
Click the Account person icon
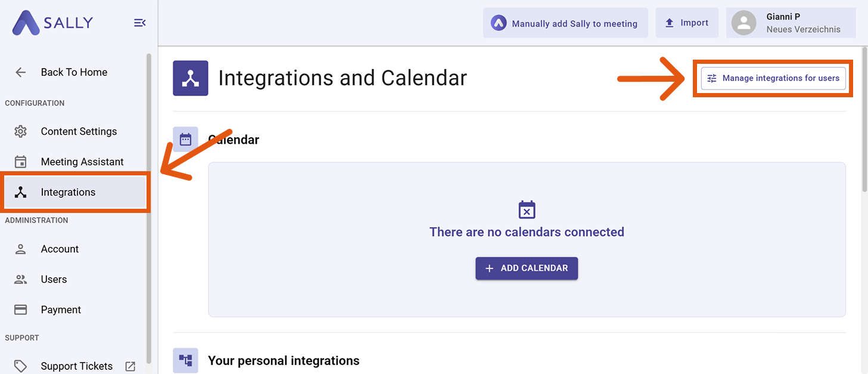(x=21, y=249)
